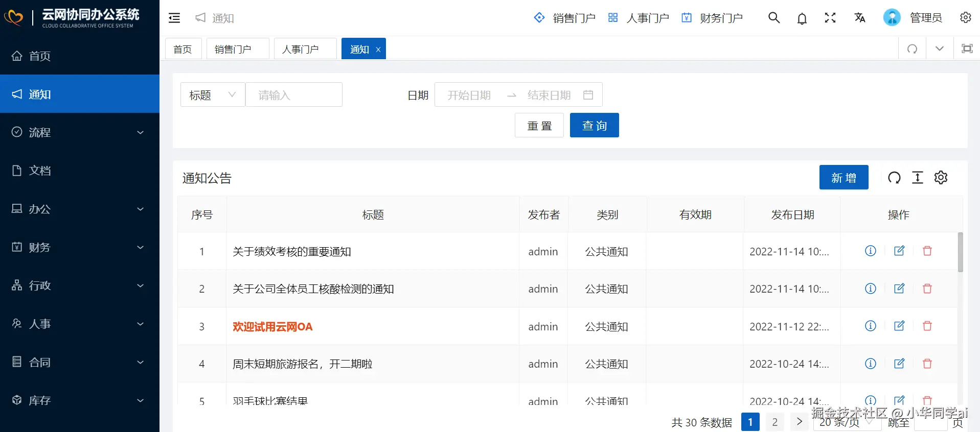Screen dimensions: 980x432
Task: Delete the 周末短期旅游报名 notice row
Action: 927,364
